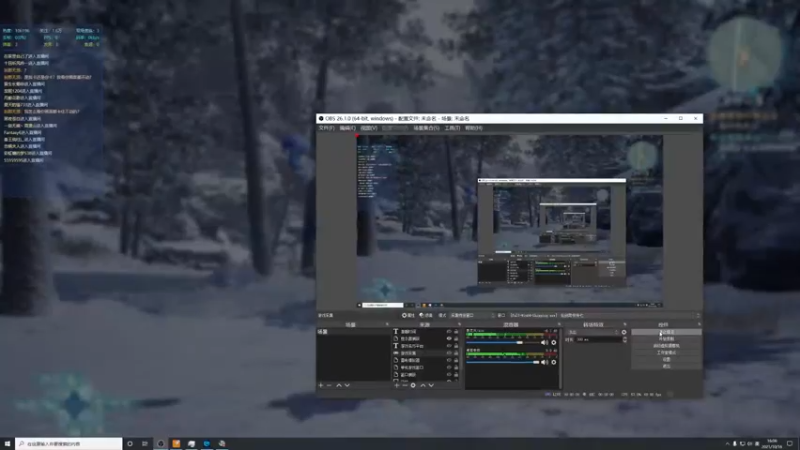Pop out the 混音器 dock via its header icon
The image size is (800, 450).
(559, 324)
